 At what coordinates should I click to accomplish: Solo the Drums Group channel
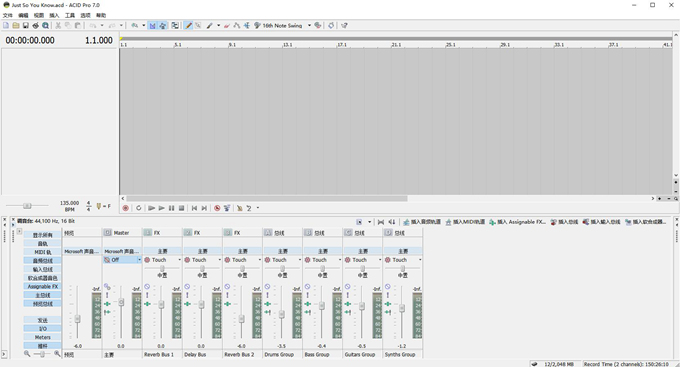(x=268, y=295)
